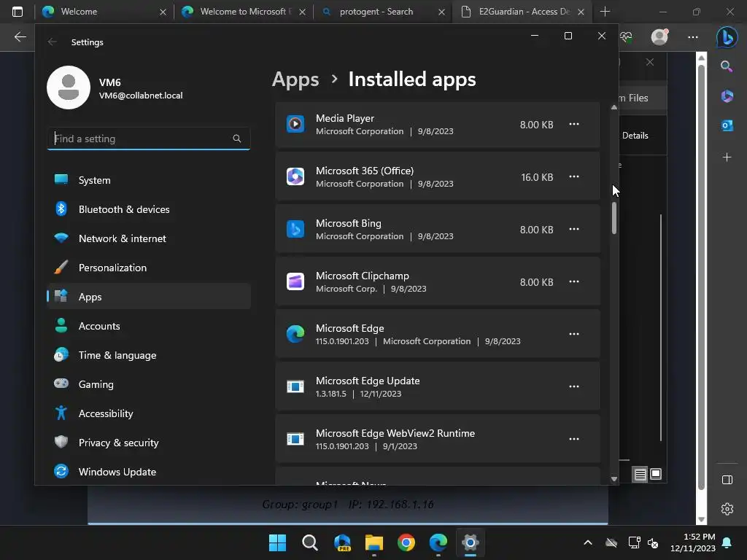Open the Windows Start menu
Image resolution: width=747 pixels, height=560 pixels.
[277, 542]
